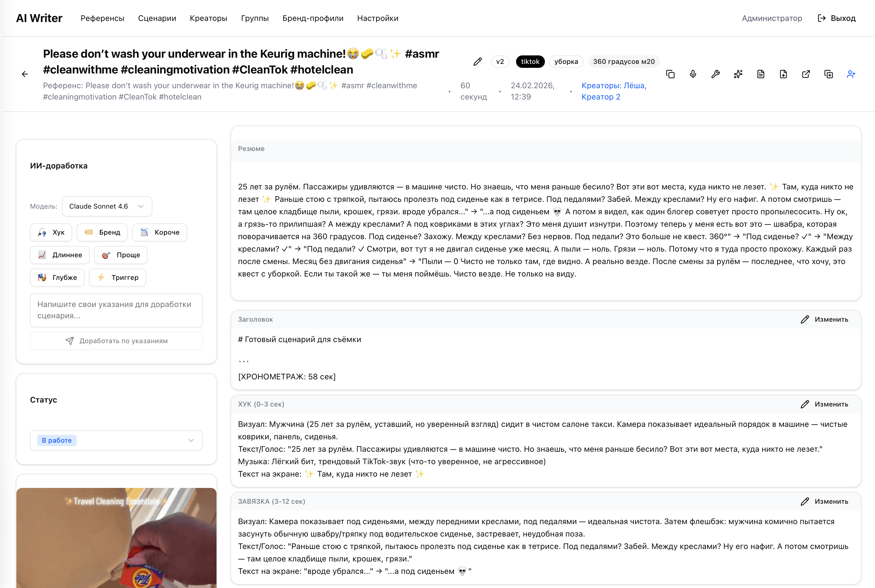Open the microphone voiceover tool
Image resolution: width=875 pixels, height=588 pixels.
(693, 74)
